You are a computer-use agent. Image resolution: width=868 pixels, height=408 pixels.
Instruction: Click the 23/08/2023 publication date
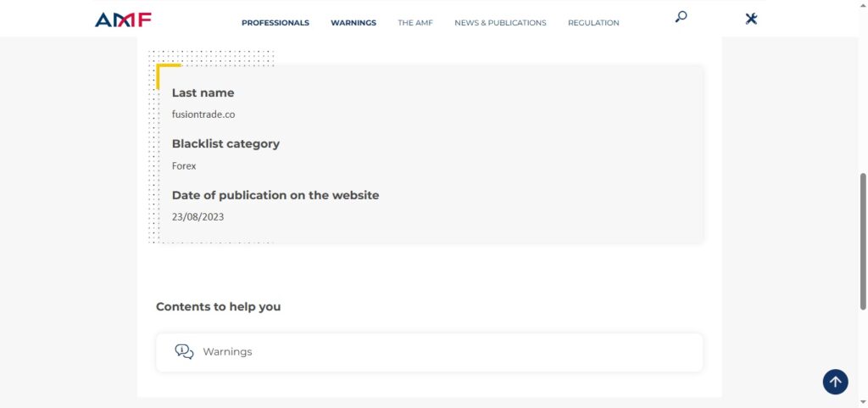(198, 216)
